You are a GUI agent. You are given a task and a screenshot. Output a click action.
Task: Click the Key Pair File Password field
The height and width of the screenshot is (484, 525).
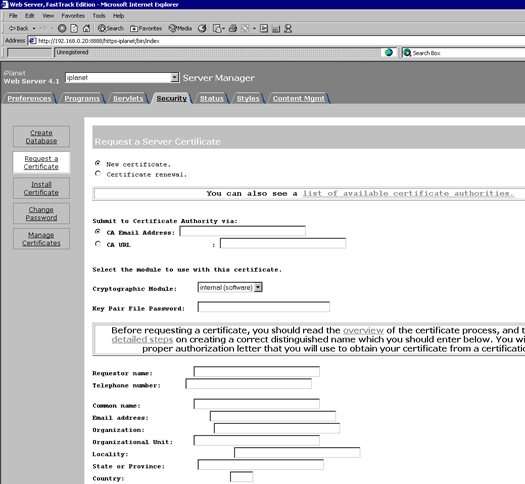(264, 307)
